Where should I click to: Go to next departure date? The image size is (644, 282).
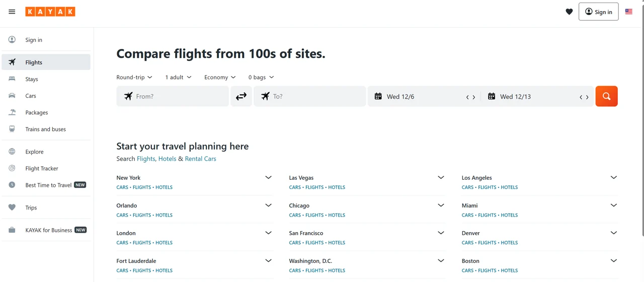474,97
